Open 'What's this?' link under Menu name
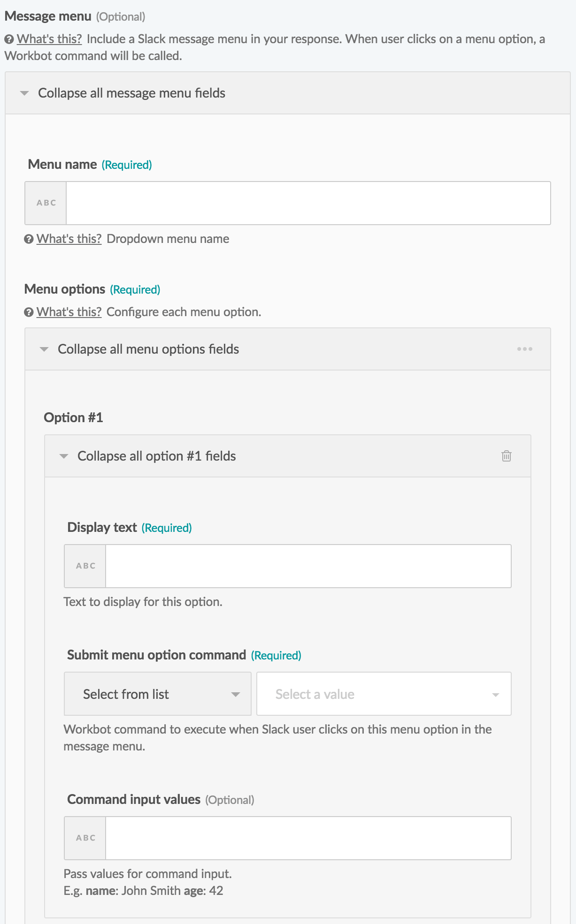Screen dimensions: 576x924 pos(69,239)
